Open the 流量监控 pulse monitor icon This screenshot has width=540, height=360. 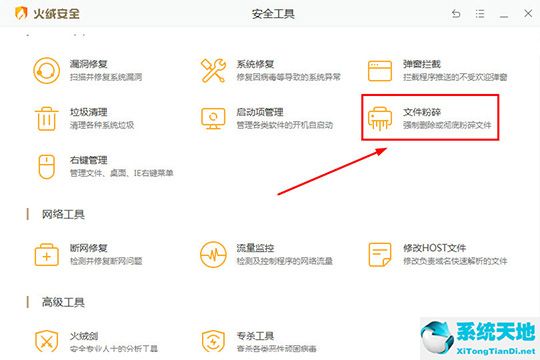(x=214, y=255)
